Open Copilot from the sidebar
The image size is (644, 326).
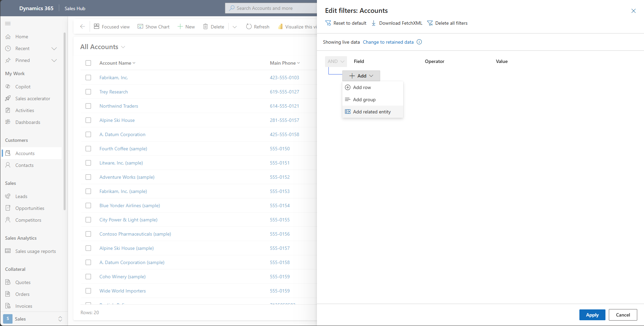23,86
